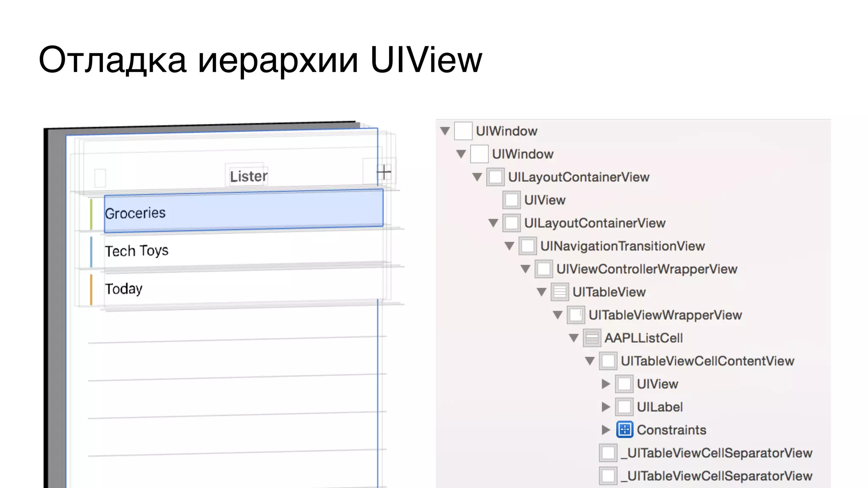Collapse the UITableViewWrapperView disclosure triangle

coord(558,315)
